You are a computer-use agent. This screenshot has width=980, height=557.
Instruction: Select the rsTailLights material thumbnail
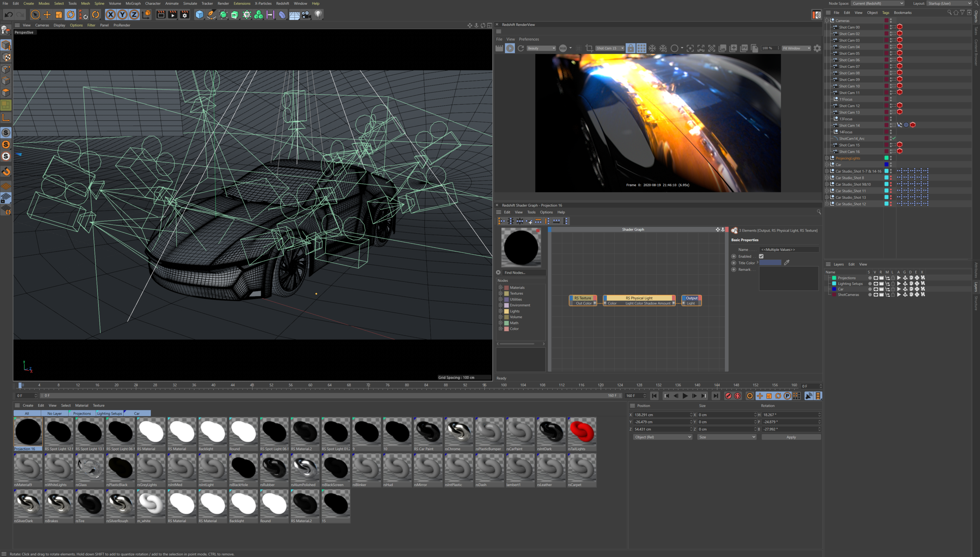[x=582, y=432]
